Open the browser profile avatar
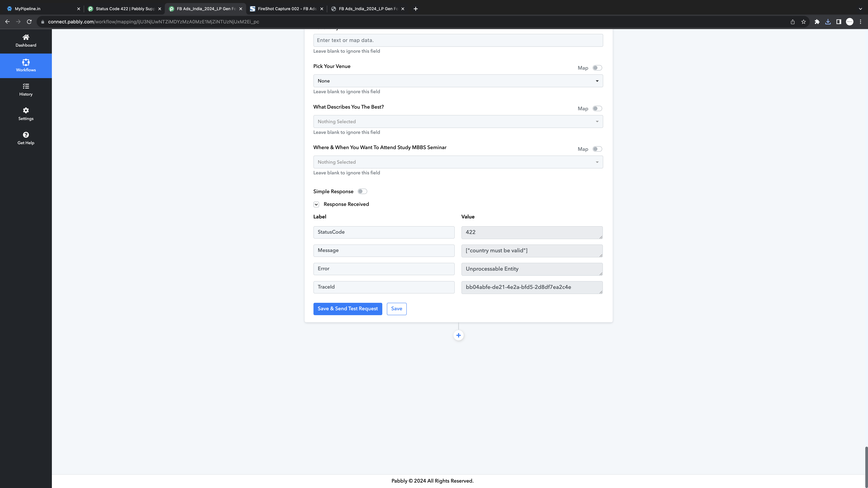 click(850, 22)
